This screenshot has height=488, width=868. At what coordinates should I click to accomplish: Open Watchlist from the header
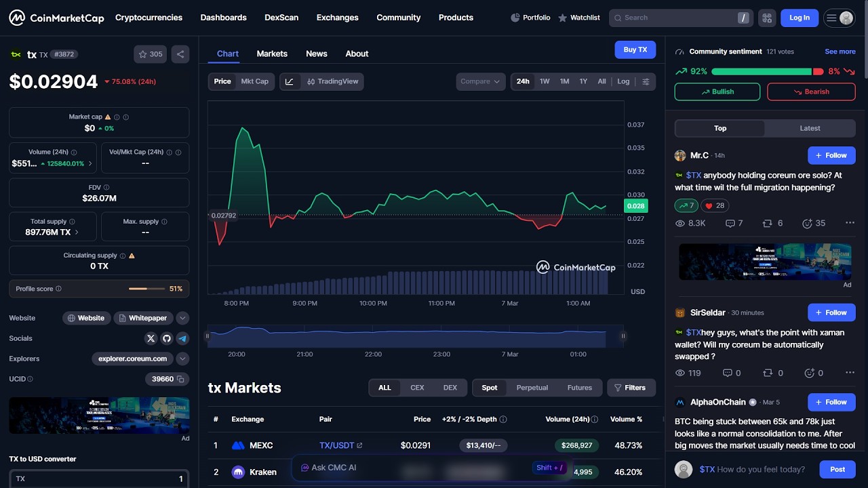point(578,18)
